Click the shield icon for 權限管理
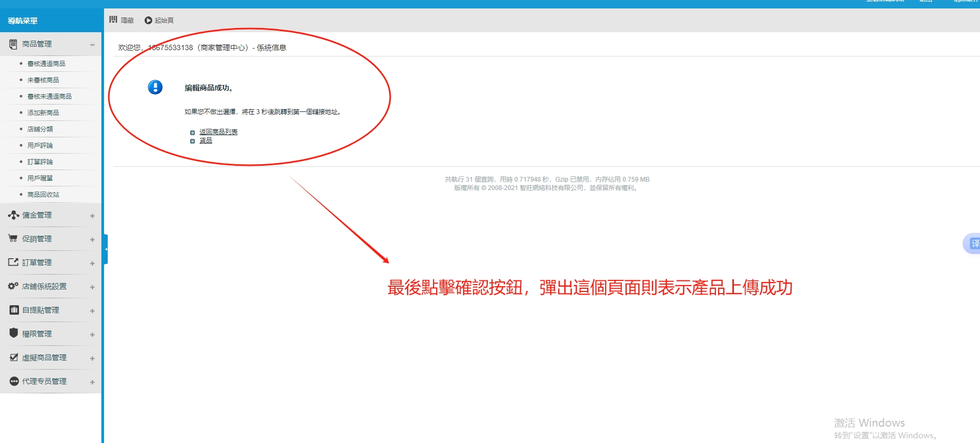Screen dimensions: 980x443 coord(14,333)
